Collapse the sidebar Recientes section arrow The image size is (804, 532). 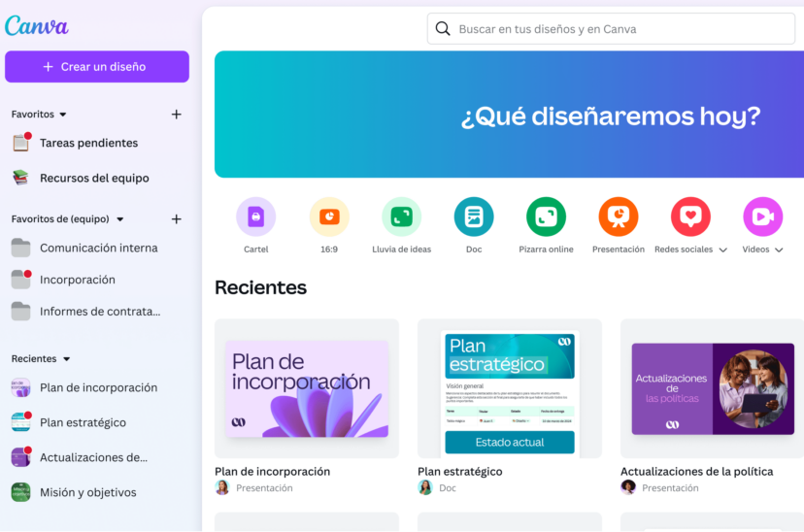tap(67, 359)
